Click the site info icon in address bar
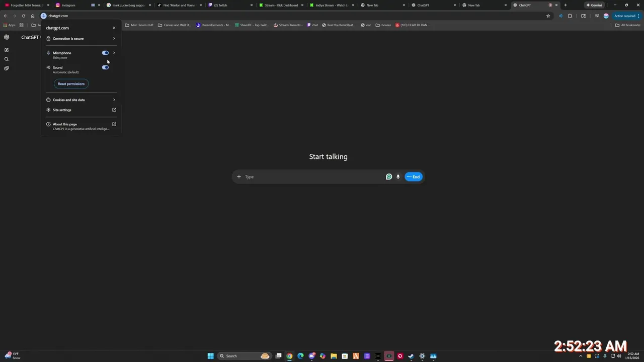Image resolution: width=644 pixels, height=362 pixels. (43, 16)
